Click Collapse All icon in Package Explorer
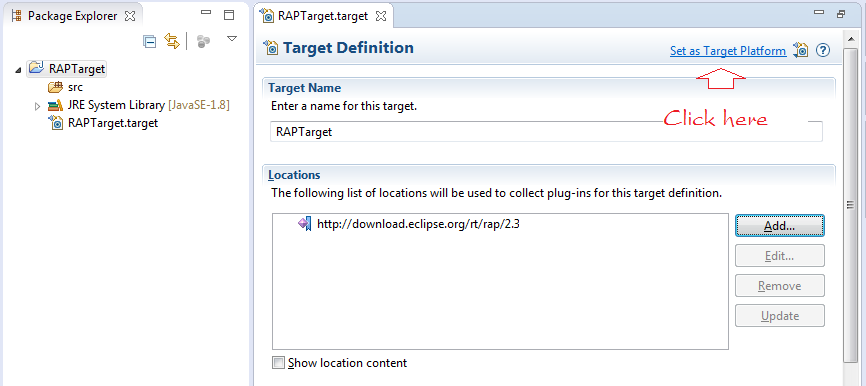Image resolution: width=866 pixels, height=386 pixels. [149, 41]
